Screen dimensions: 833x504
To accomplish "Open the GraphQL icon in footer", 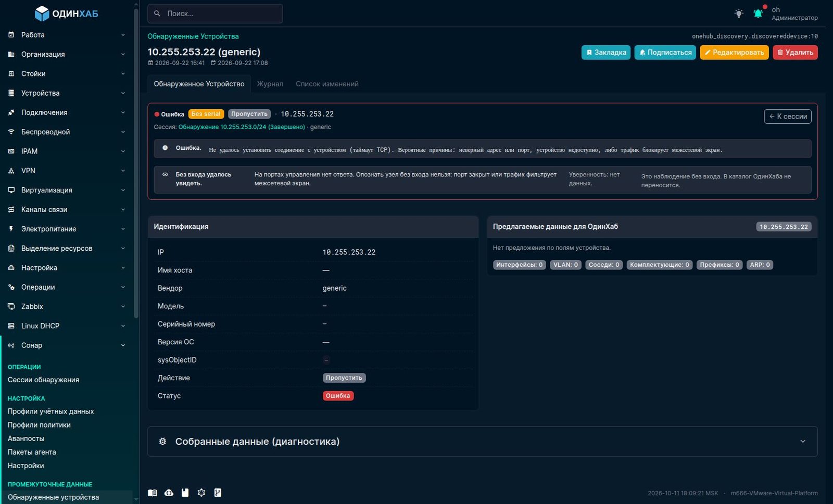I will coord(201,493).
